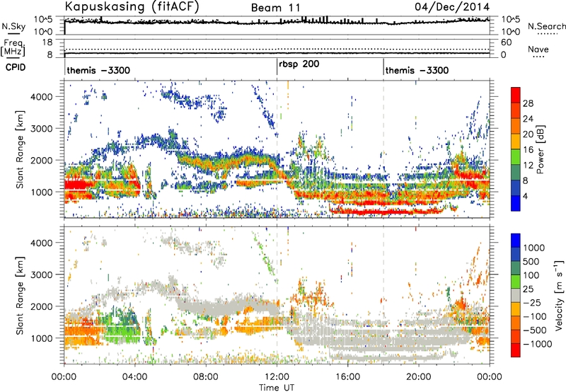566x392 pixels.
Task: Click the N.Sky legend label
Action: coord(13,26)
